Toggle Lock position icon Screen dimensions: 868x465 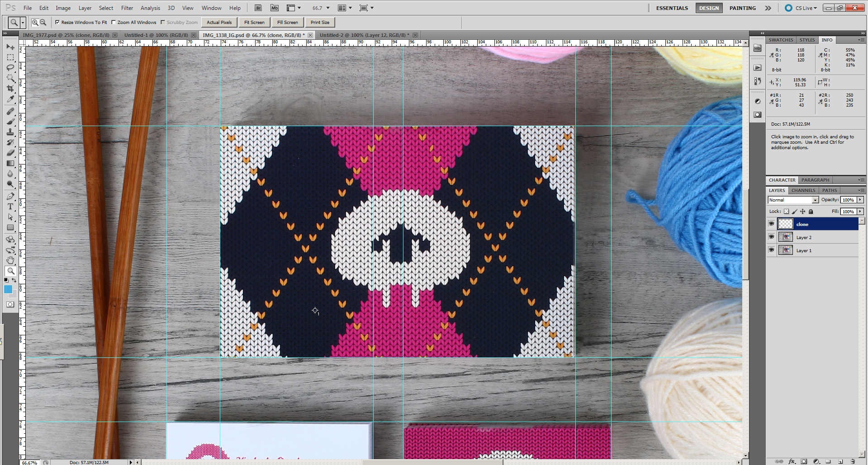coord(802,211)
